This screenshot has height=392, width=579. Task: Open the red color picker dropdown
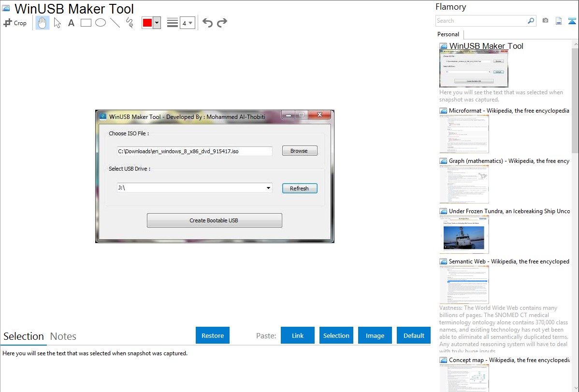pyautogui.click(x=157, y=23)
